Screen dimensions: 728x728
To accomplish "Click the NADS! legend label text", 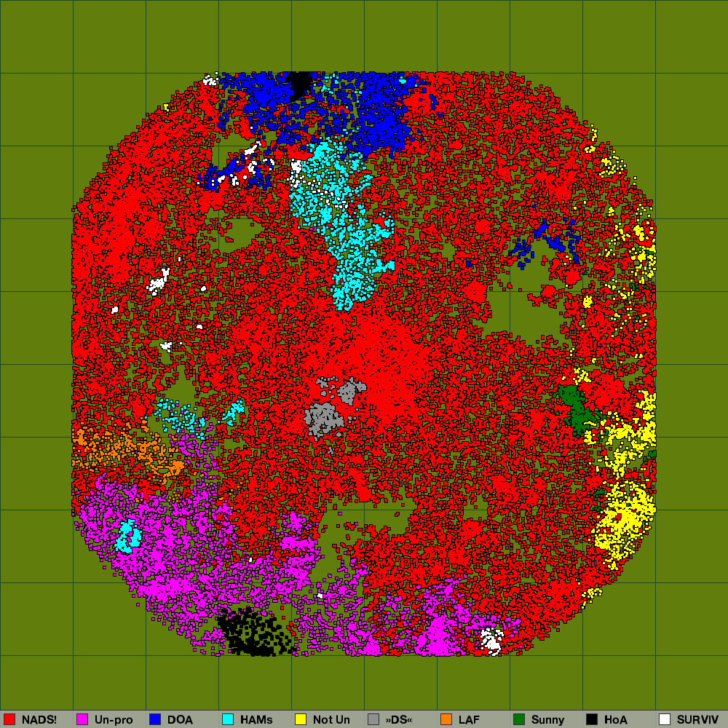I will pyautogui.click(x=39, y=719).
